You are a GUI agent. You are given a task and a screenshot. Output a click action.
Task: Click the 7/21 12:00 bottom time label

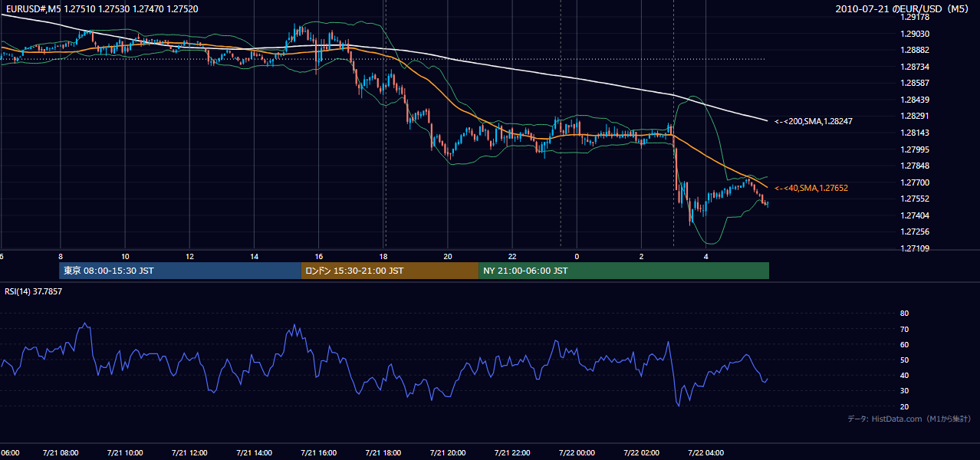pyautogui.click(x=189, y=452)
